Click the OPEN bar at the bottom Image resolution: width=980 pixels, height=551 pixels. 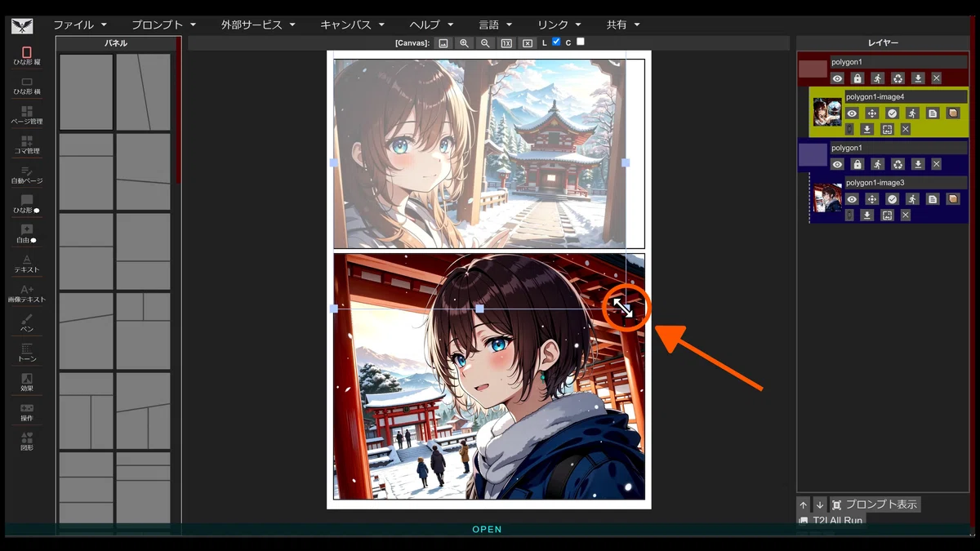pyautogui.click(x=488, y=530)
